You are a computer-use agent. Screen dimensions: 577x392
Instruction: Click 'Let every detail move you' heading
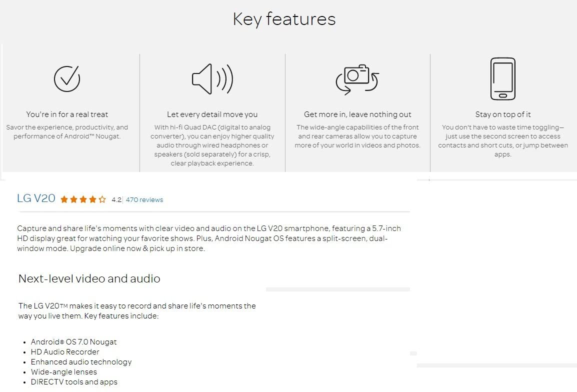[x=212, y=114]
